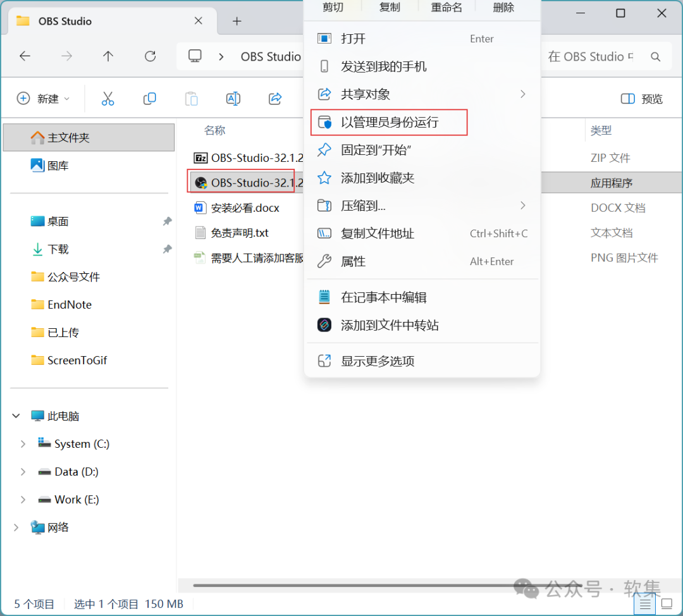Screen dimensions: 683x616
Task: Open Properties from context menu
Action: click(422, 261)
